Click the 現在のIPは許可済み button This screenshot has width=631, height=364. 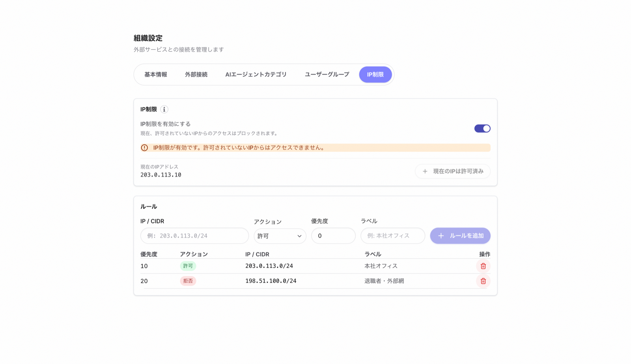pyautogui.click(x=453, y=171)
